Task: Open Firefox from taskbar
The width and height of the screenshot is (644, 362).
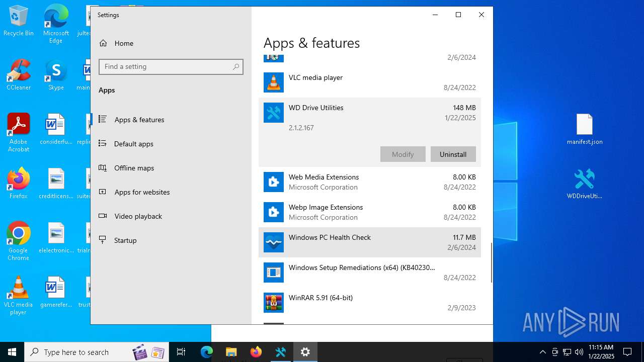Action: tap(256, 352)
